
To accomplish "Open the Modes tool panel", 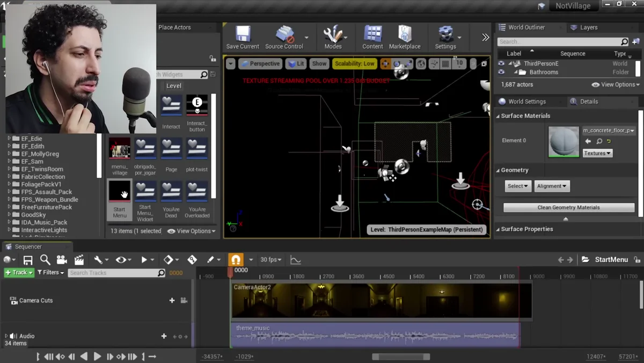I will pyautogui.click(x=333, y=38).
